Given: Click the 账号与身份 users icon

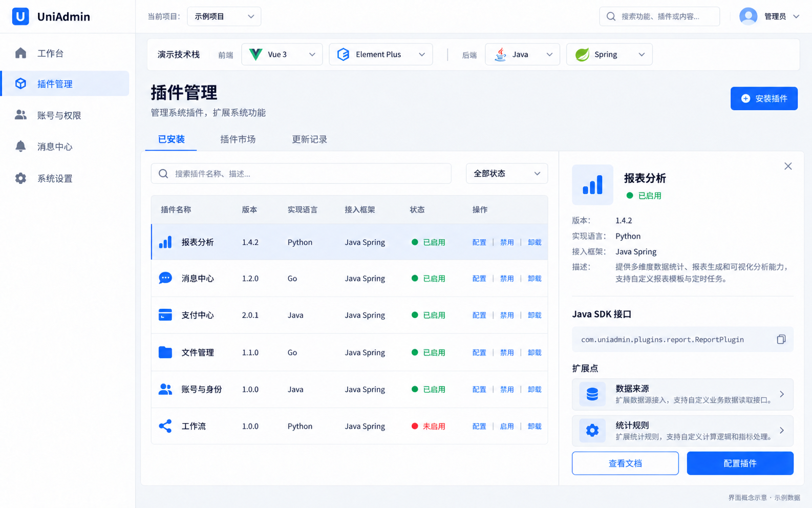Looking at the screenshot, I should (165, 389).
